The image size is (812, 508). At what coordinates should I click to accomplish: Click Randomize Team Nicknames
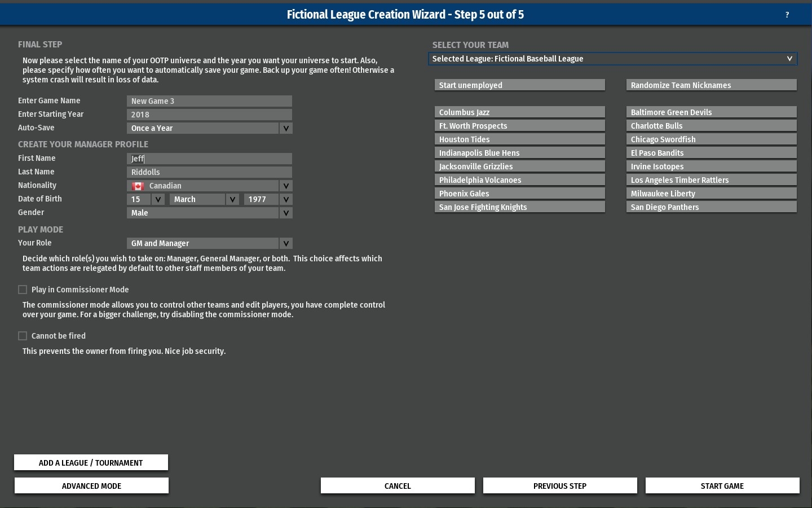(711, 85)
